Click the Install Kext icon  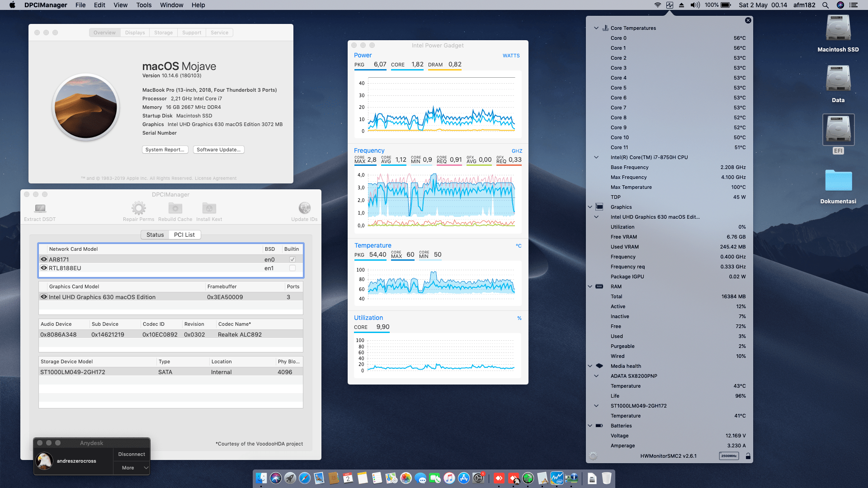[x=209, y=208]
